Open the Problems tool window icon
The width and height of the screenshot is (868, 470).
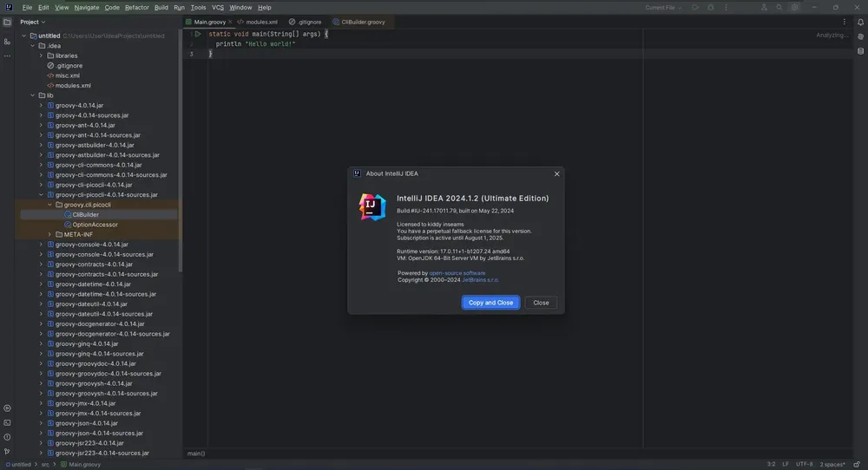(x=7, y=437)
